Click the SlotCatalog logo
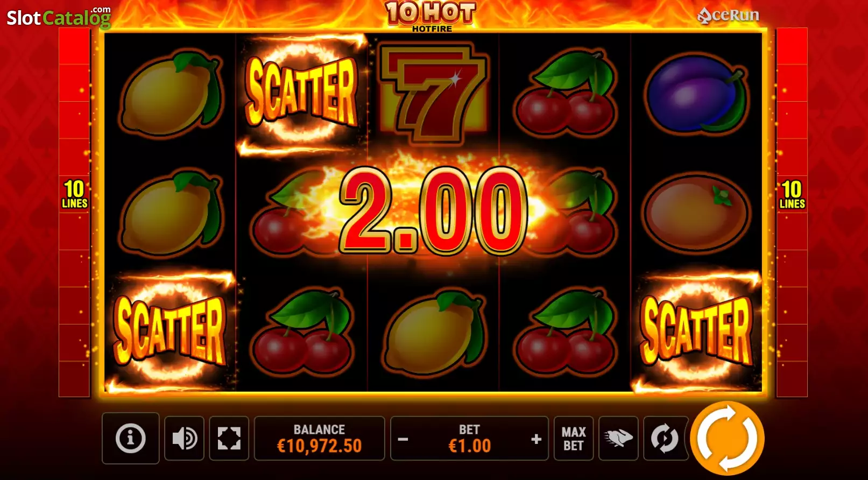The width and height of the screenshot is (868, 480). pos(59,17)
